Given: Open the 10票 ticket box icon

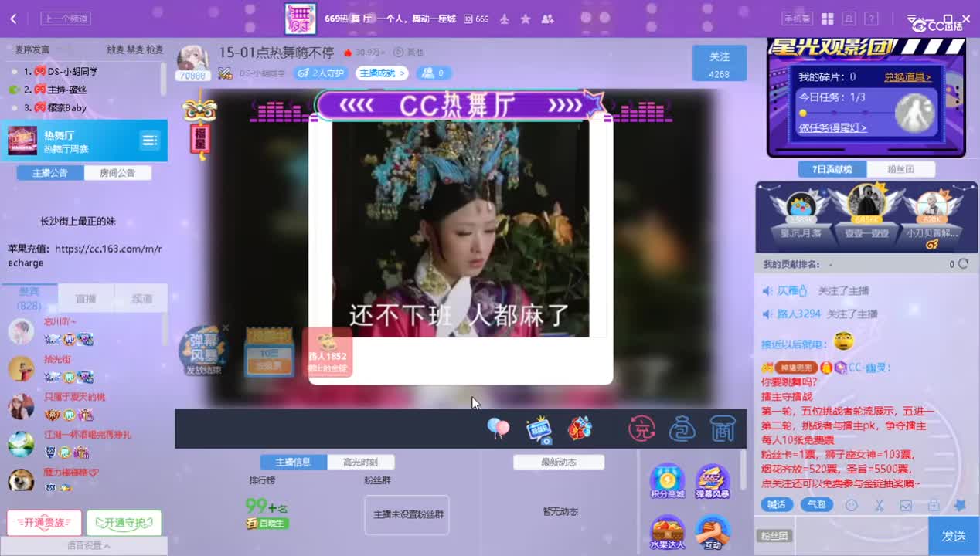Looking at the screenshot, I should [269, 352].
